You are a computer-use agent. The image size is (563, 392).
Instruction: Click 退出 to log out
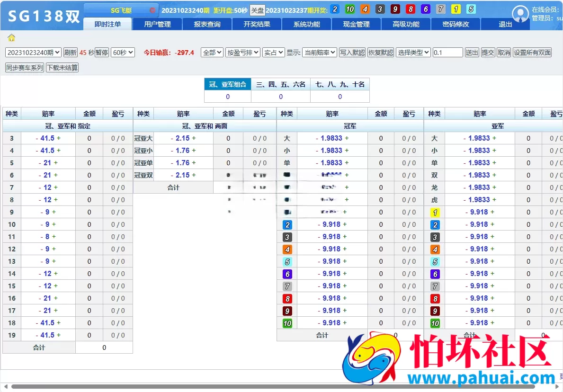point(505,24)
